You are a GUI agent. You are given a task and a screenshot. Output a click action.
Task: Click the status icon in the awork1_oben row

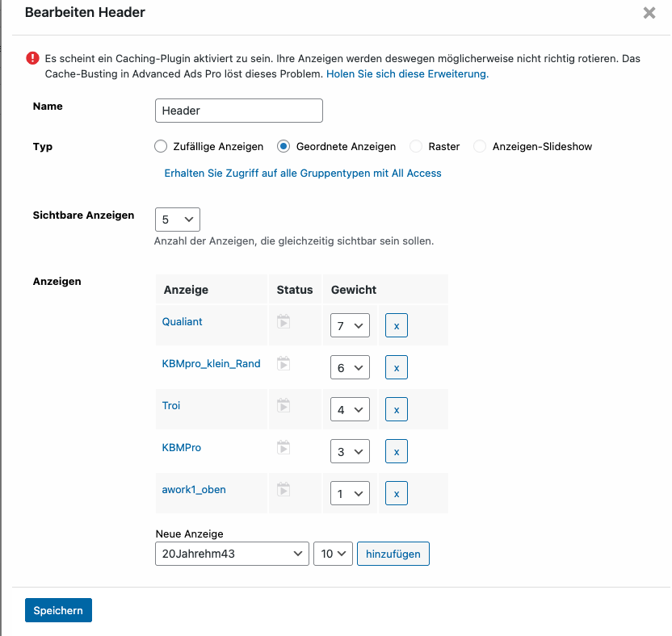(283, 490)
